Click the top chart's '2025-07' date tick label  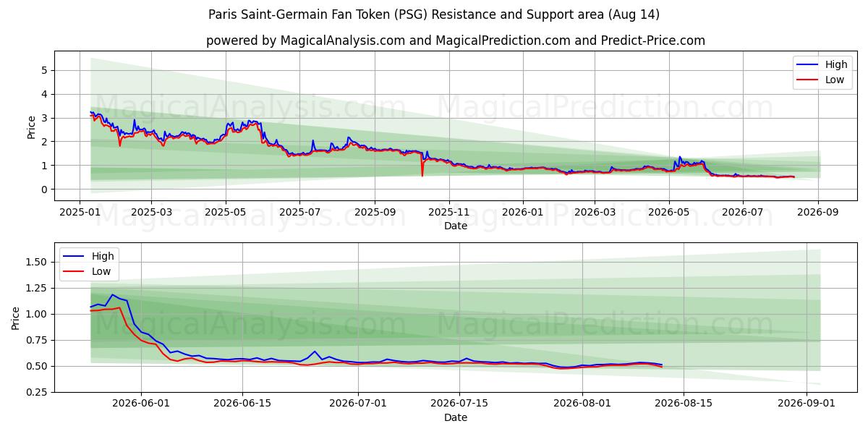pos(299,213)
